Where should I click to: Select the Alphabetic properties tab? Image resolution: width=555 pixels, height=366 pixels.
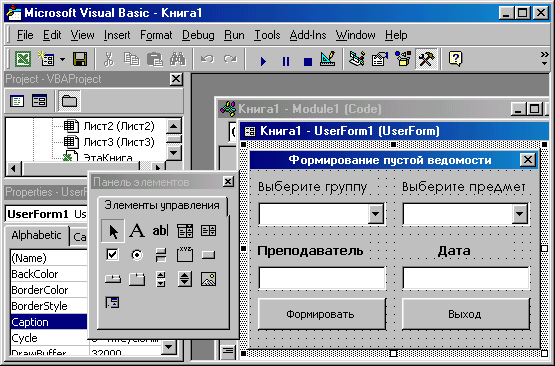pos(36,235)
